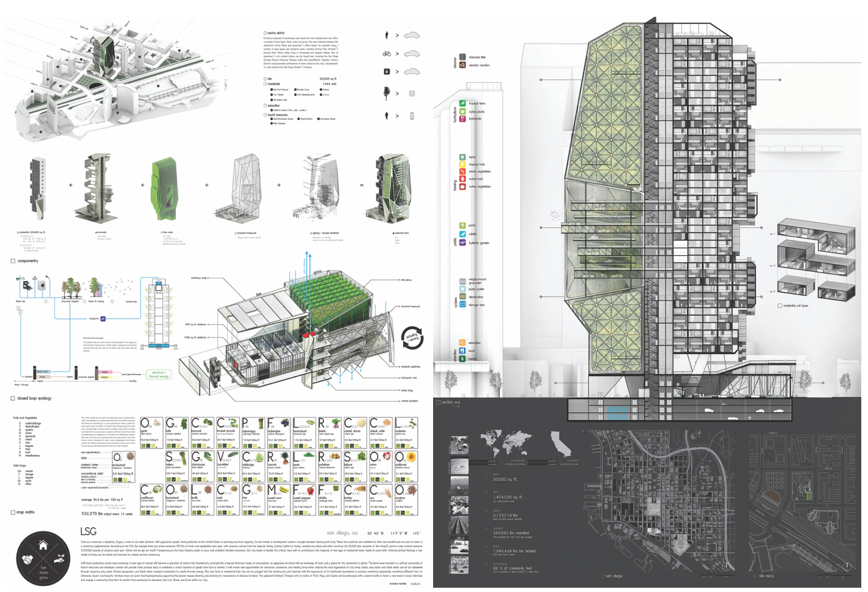Click the bicycle icon
The width and height of the screenshot is (868, 592).
point(387,54)
